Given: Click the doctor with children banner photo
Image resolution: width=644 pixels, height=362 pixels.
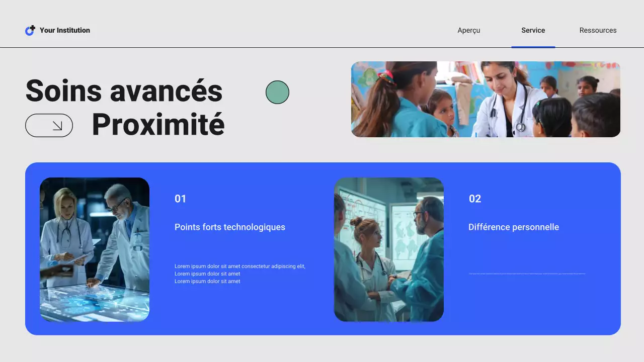Looking at the screenshot, I should click(x=486, y=100).
